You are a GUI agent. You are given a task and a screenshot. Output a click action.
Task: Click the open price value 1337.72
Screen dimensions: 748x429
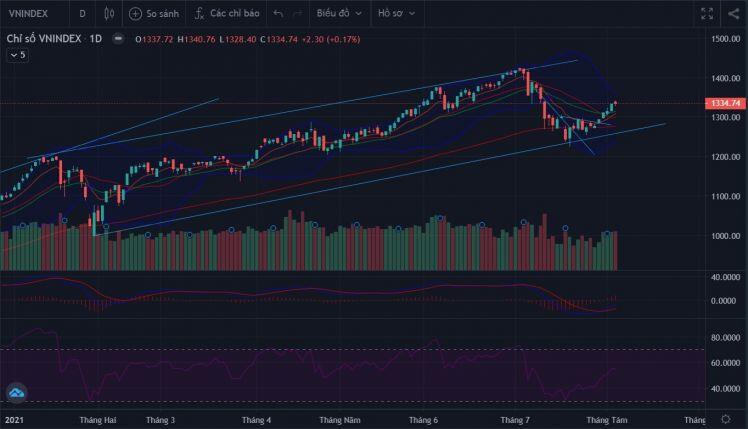click(157, 40)
